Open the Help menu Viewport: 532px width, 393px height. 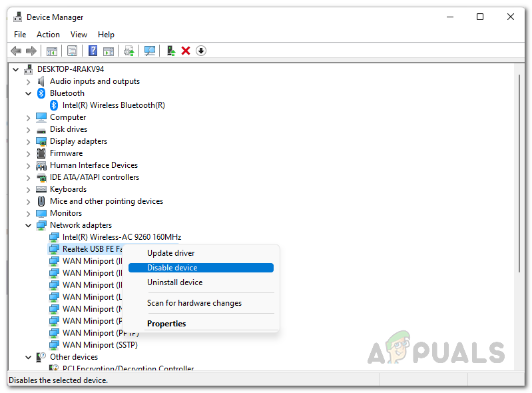[x=106, y=35]
